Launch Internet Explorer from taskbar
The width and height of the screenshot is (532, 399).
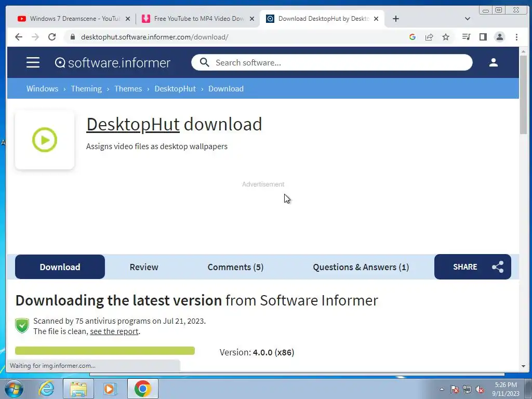point(46,389)
